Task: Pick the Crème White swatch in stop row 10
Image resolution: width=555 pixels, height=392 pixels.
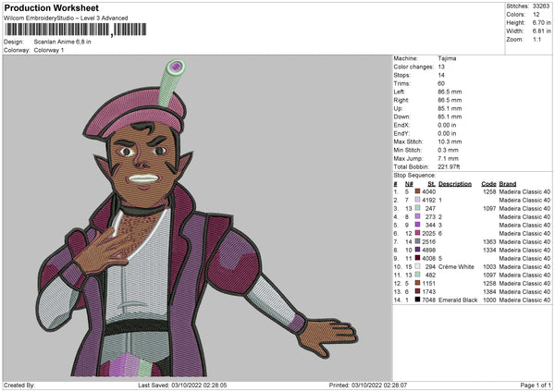Action: (x=418, y=266)
